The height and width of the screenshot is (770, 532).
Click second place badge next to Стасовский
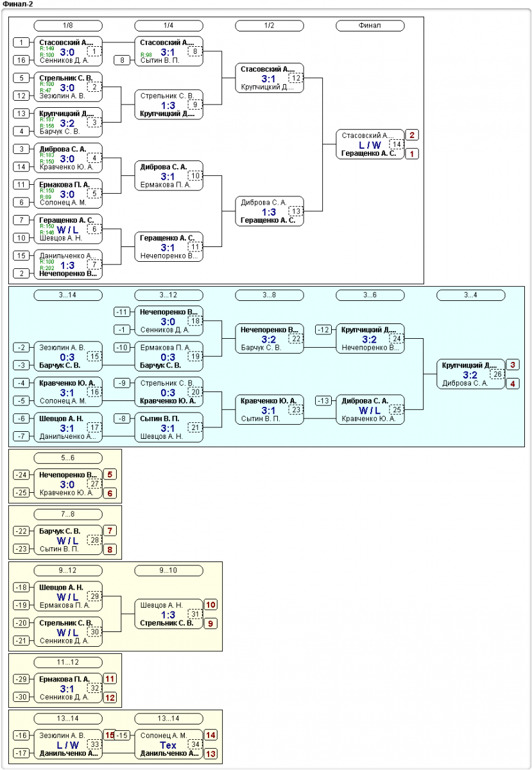pos(412,135)
